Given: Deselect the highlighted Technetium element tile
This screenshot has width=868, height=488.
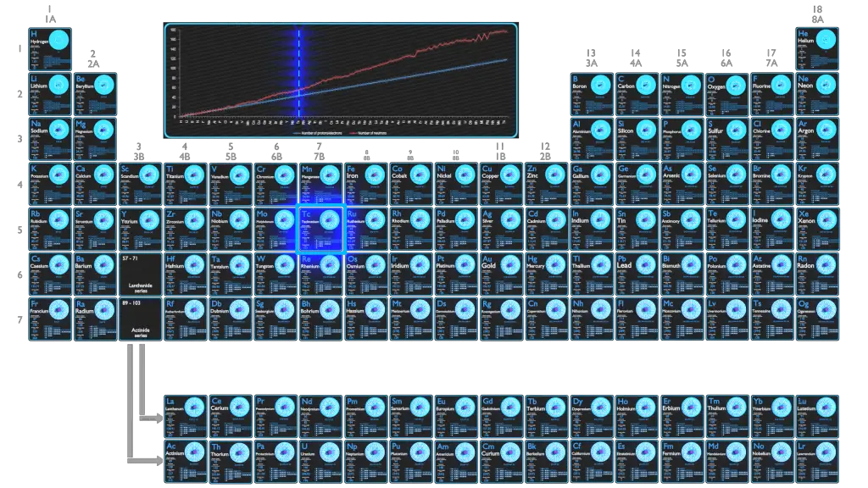Looking at the screenshot, I should click(320, 226).
